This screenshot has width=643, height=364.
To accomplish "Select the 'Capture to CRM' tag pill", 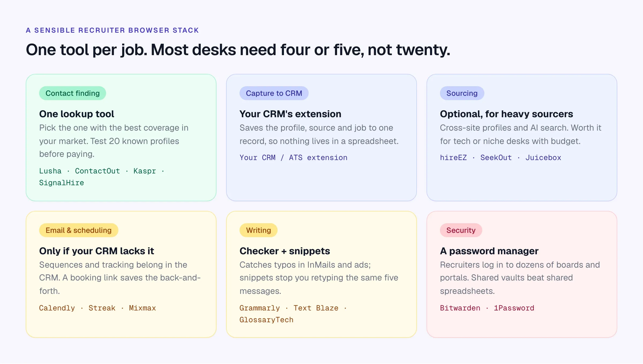I will (x=274, y=93).
